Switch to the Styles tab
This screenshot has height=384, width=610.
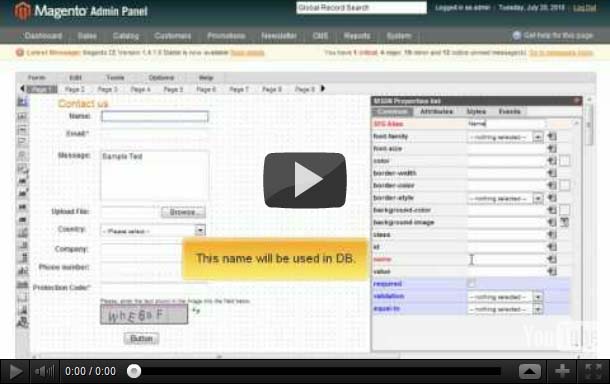[476, 112]
